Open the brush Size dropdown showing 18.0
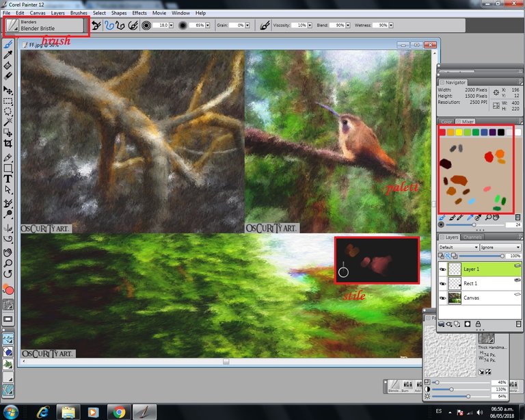Screen dimensions: 525x420 pos(172,25)
